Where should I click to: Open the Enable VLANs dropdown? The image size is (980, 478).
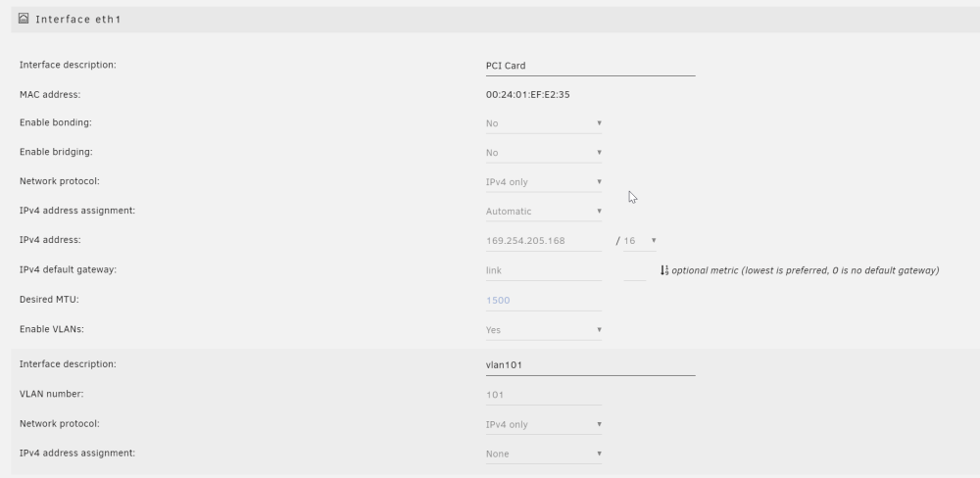click(543, 330)
